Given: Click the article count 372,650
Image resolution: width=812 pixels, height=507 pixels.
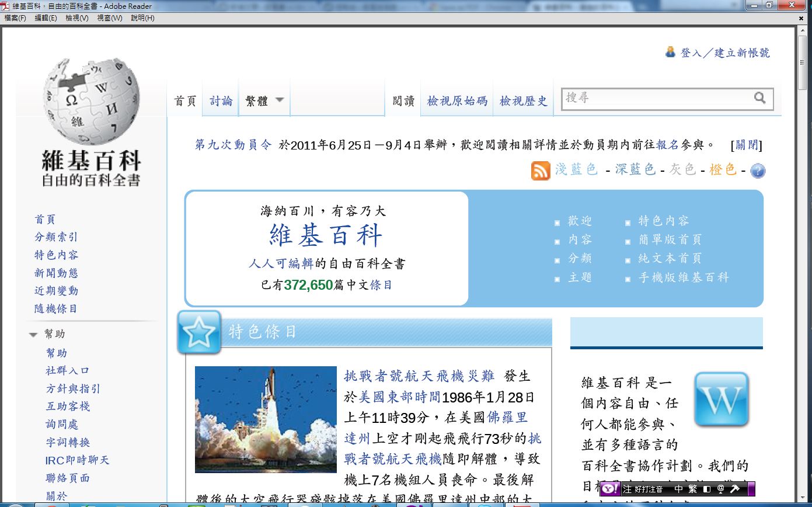Looking at the screenshot, I should 308,285.
